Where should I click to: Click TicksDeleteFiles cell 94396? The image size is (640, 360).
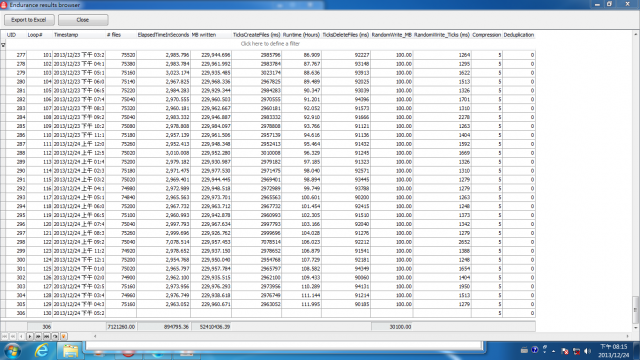pyautogui.click(x=346, y=99)
